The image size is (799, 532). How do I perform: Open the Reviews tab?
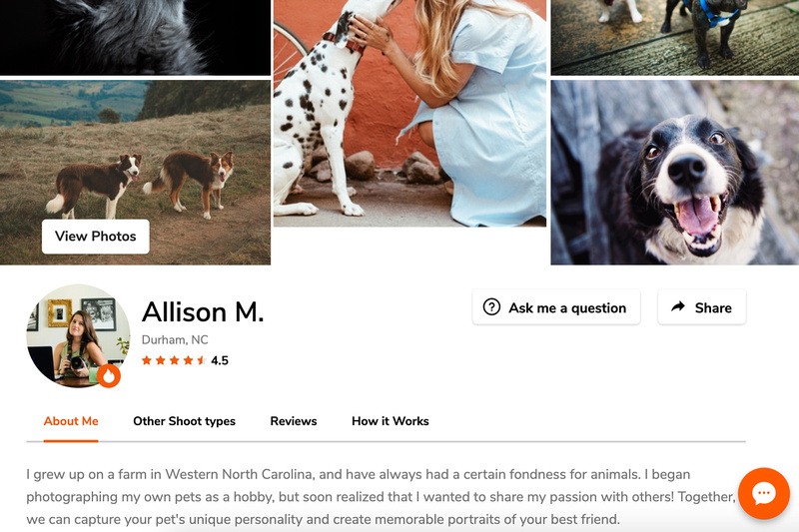click(x=294, y=421)
